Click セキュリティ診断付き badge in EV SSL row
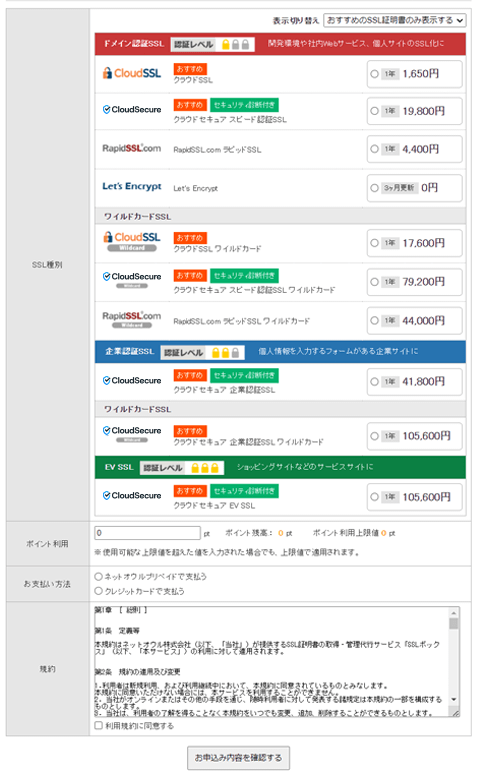 click(x=244, y=491)
